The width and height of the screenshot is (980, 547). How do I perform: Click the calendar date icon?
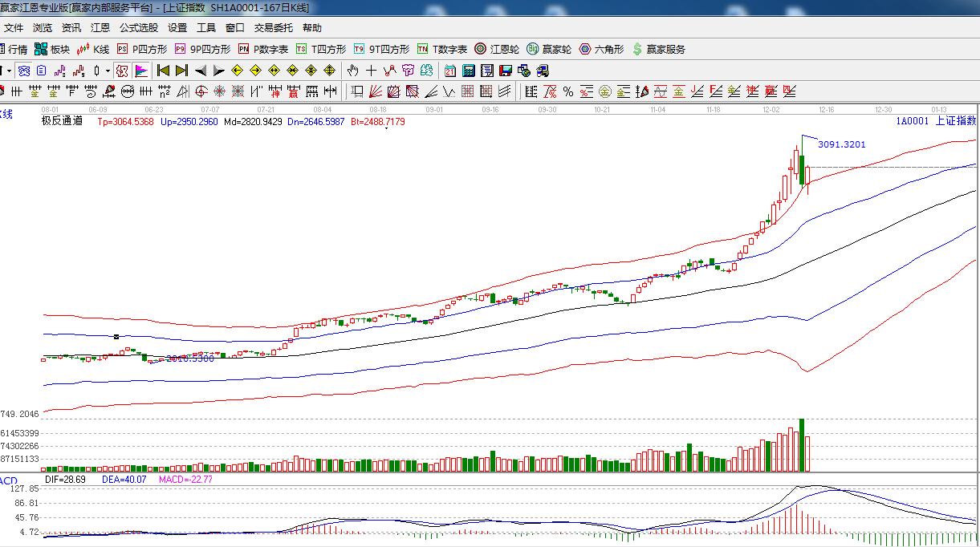[450, 71]
